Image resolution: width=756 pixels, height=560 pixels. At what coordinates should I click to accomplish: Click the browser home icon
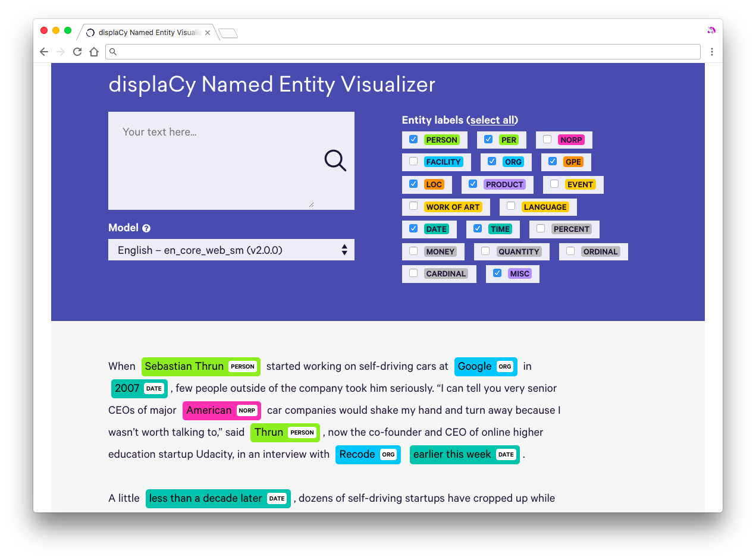click(94, 52)
